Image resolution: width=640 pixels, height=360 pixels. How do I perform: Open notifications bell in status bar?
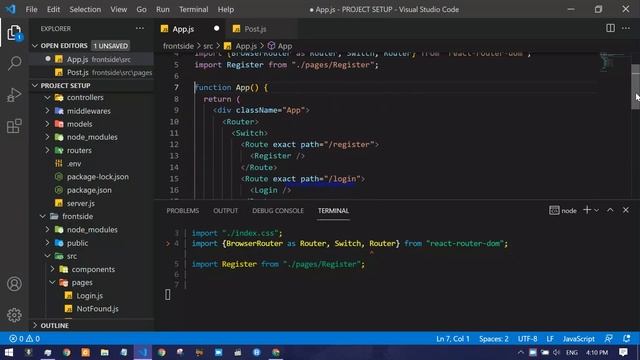(627, 338)
